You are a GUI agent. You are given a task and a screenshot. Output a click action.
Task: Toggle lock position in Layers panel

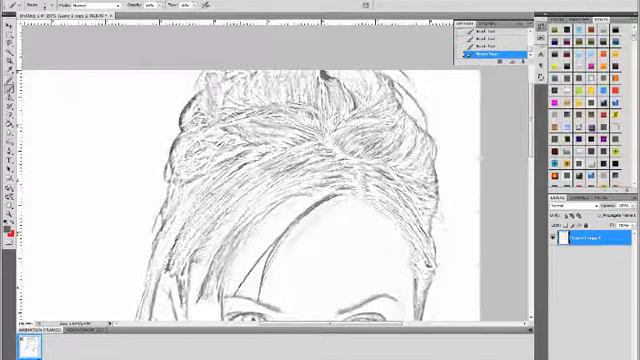579,225
